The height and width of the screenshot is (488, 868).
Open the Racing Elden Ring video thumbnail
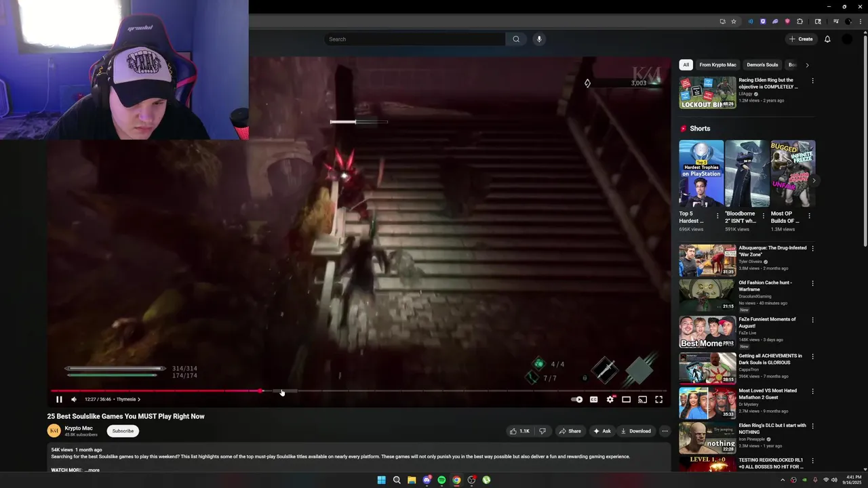[707, 92]
